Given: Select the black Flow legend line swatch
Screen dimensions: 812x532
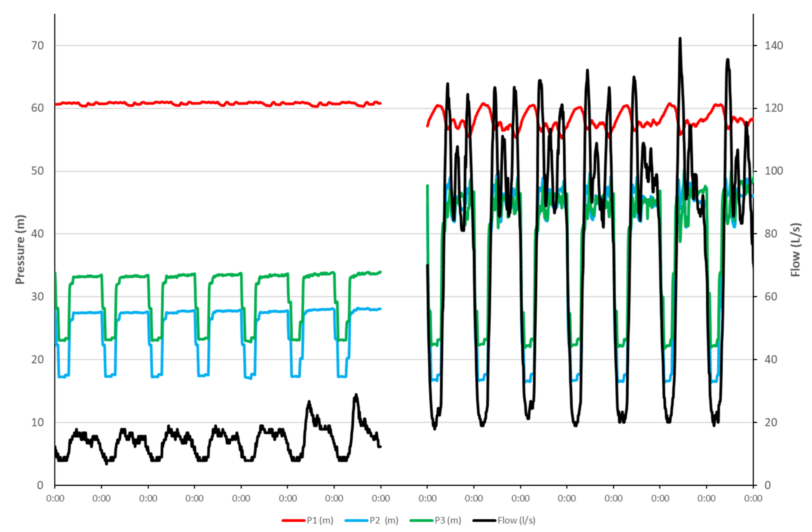Looking at the screenshot, I should coord(484,521).
